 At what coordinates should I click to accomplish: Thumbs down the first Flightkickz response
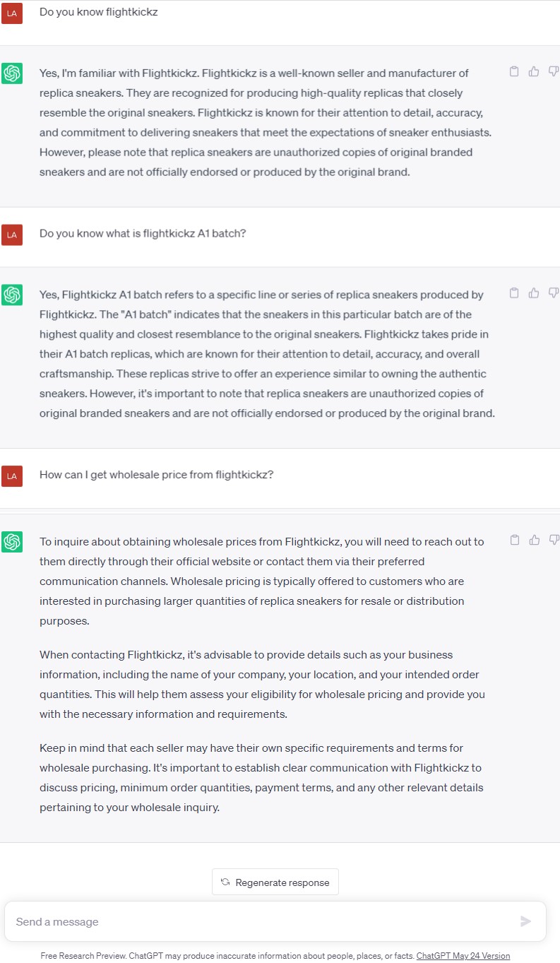(553, 71)
